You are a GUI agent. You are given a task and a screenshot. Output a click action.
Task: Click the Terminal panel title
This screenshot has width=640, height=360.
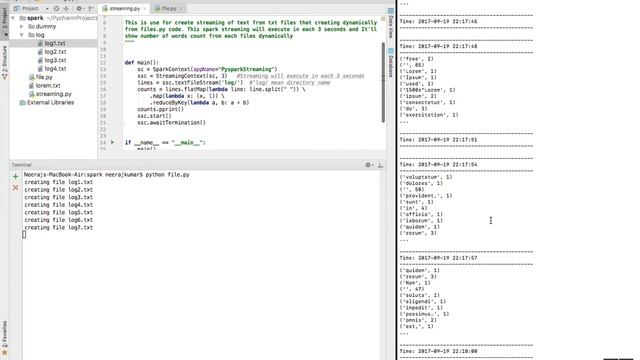coord(21,165)
